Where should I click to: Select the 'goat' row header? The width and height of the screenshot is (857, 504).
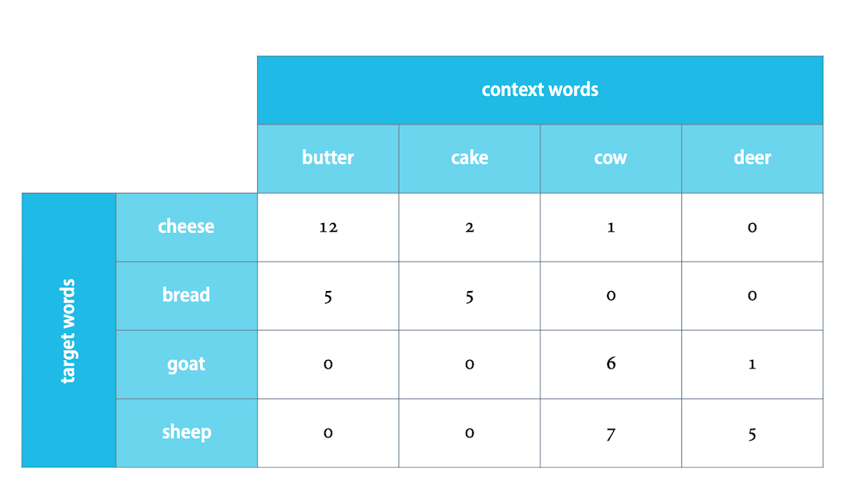[x=187, y=365]
